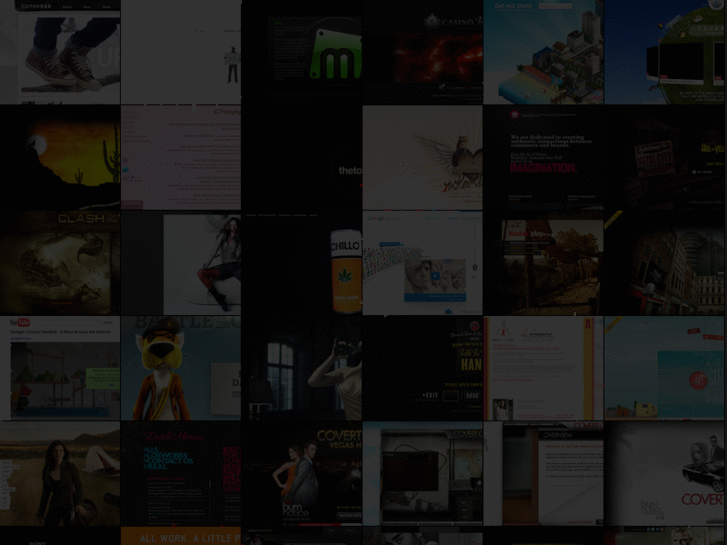Open the desert sunset with cactus thumbnail
The height and width of the screenshot is (545, 727).
(60, 158)
